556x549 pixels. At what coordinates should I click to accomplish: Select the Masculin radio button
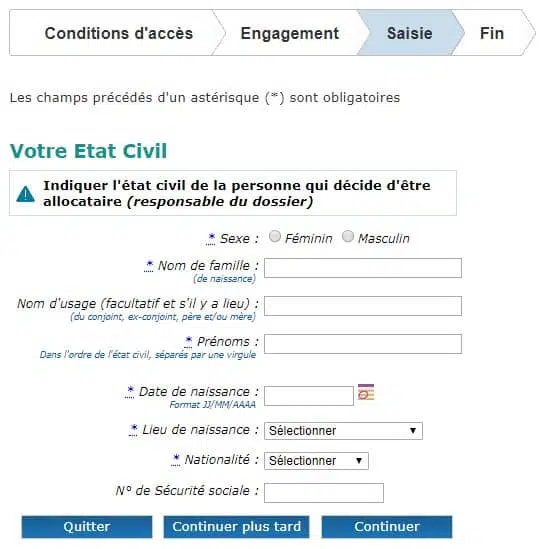tap(348, 237)
